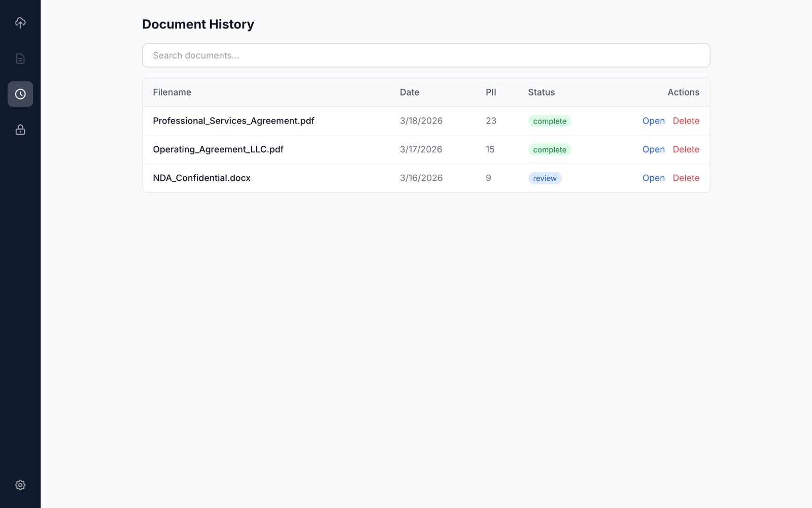
Task: Open settings gear icon at sidebar bottom
Action: pos(20,485)
